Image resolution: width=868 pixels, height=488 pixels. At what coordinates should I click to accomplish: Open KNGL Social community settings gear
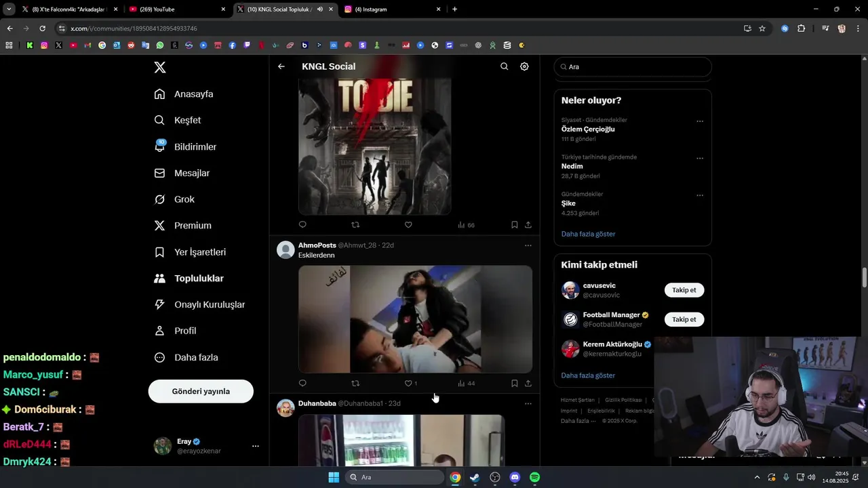coord(524,66)
